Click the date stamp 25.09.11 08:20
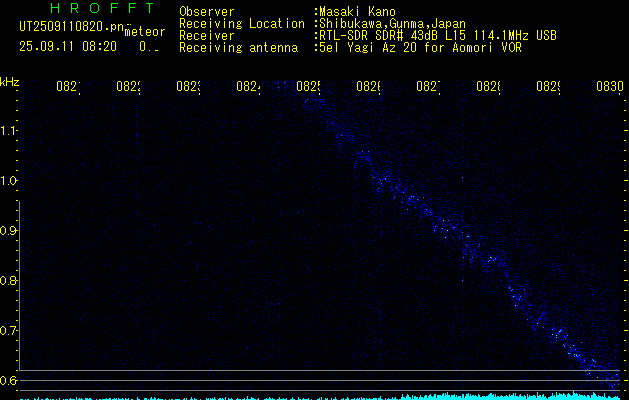629x400 pixels. (x=68, y=47)
